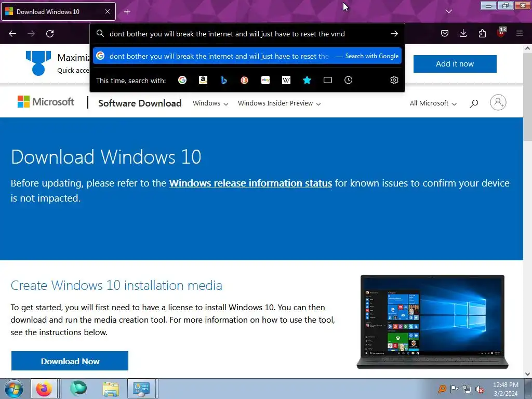
Task: Select the Search with Google suggestion
Action: [x=247, y=56]
